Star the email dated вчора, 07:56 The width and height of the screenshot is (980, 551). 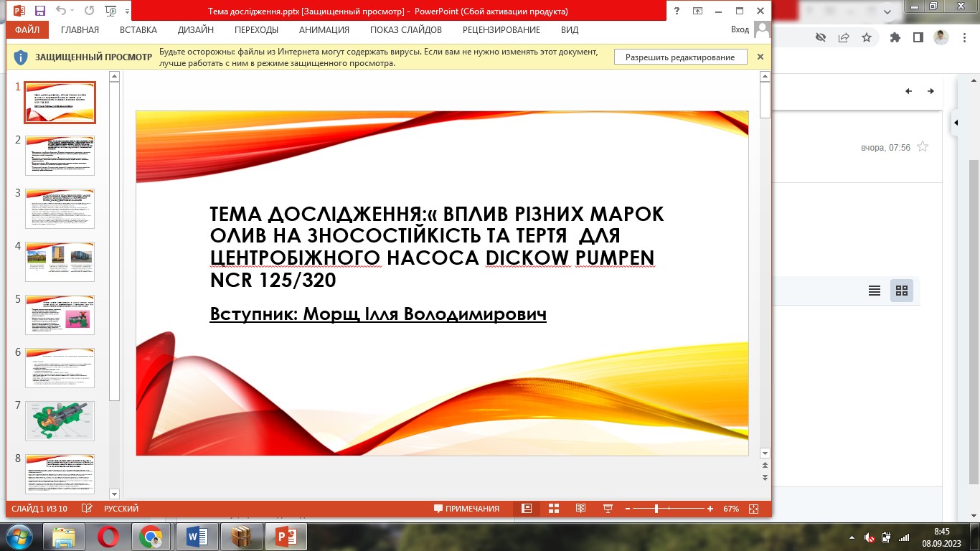tap(923, 147)
